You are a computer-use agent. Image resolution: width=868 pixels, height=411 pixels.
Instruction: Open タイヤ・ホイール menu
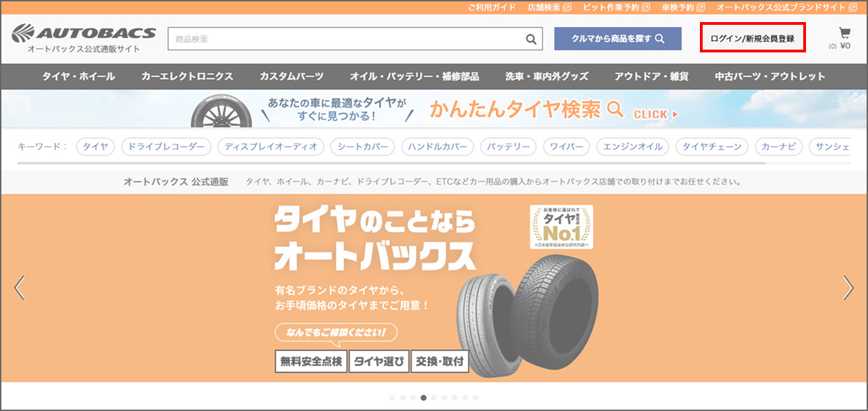[x=79, y=77]
